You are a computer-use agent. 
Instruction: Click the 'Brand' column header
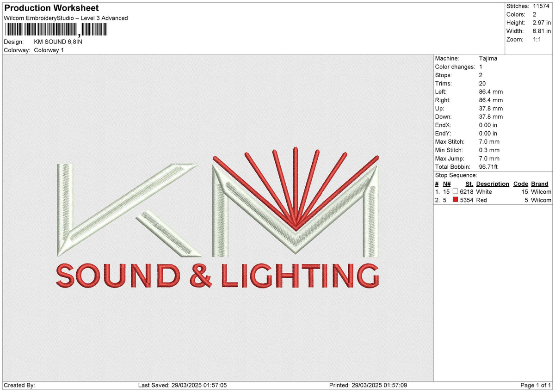540,184
